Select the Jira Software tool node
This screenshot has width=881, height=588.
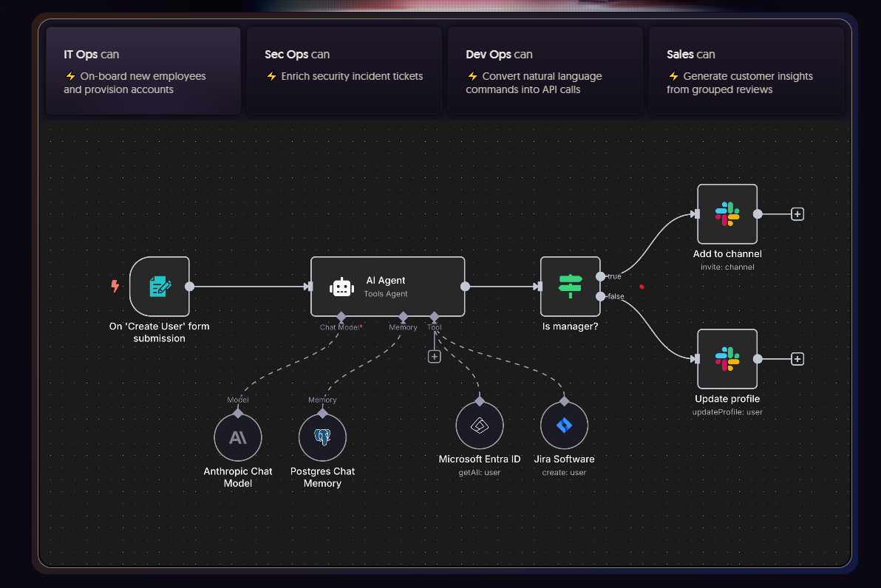pyautogui.click(x=564, y=425)
